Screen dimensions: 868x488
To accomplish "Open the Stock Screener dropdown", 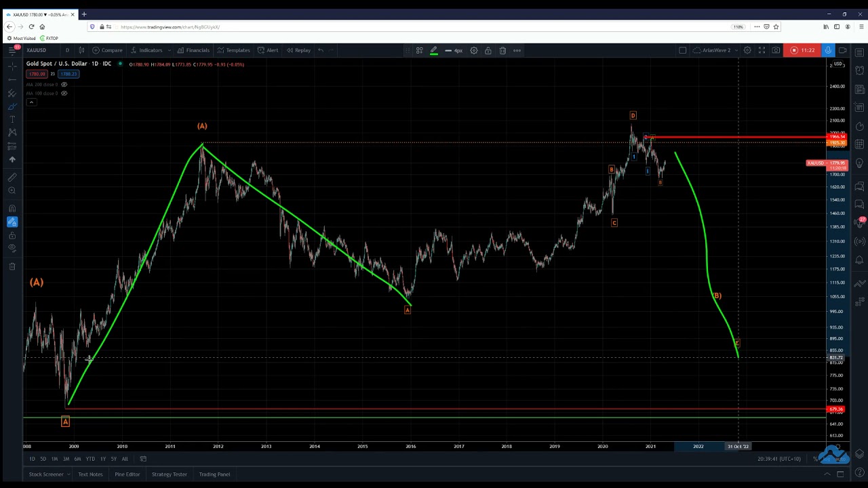I will 49,474.
